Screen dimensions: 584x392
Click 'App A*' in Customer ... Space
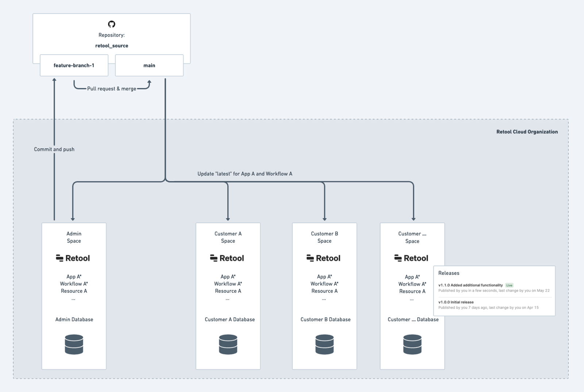click(412, 277)
